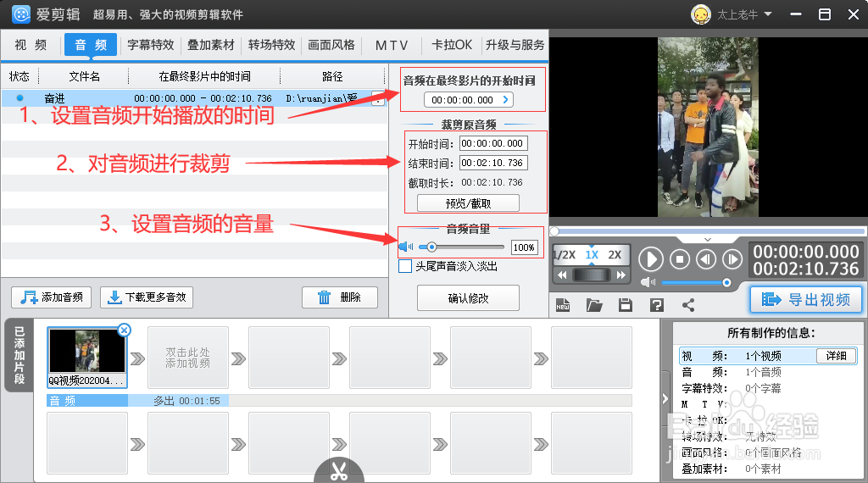Select the 字幕特效: 0个字幕 info row
The height and width of the screenshot is (483, 868).
click(x=768, y=388)
